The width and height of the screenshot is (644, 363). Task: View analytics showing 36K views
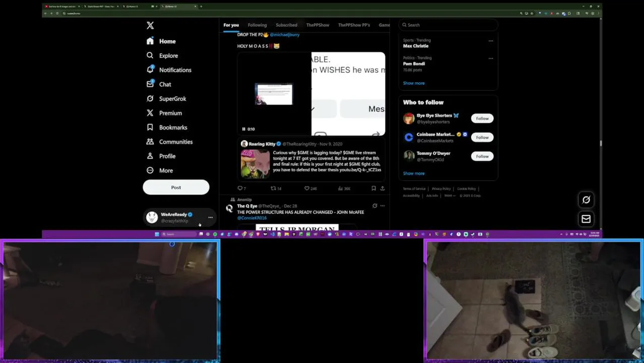344,188
